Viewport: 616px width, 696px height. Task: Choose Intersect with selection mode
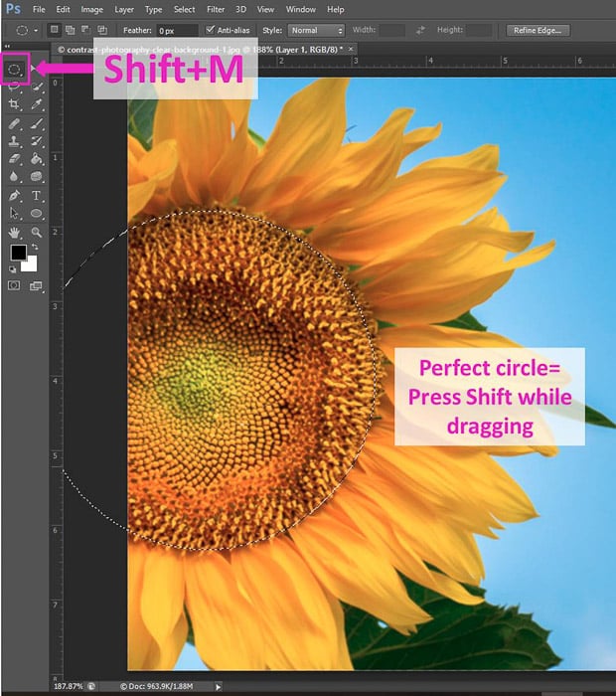click(102, 30)
